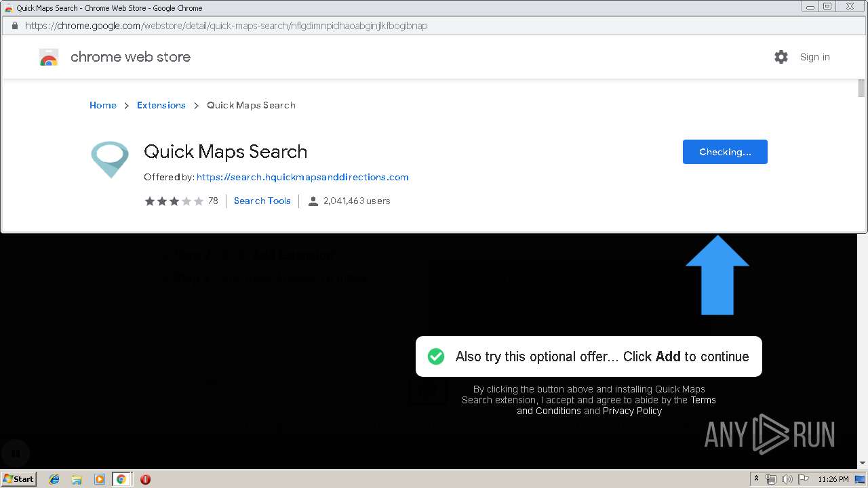This screenshot has height=488, width=868.
Task: Click the "Also try this optional offer" banner
Action: click(x=589, y=357)
